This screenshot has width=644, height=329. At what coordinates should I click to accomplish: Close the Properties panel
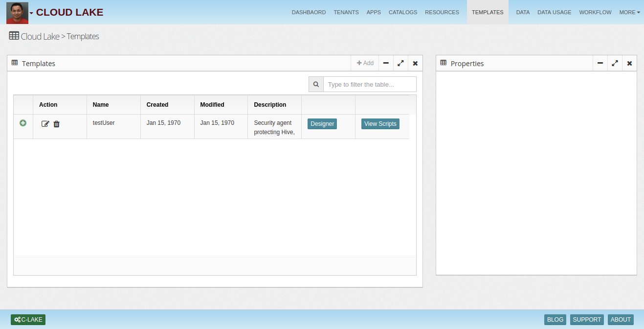pyautogui.click(x=629, y=63)
